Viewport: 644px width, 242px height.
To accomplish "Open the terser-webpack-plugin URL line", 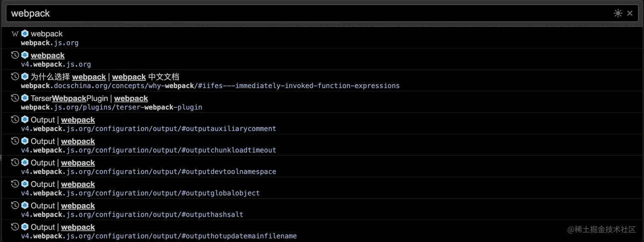I will 112,107.
